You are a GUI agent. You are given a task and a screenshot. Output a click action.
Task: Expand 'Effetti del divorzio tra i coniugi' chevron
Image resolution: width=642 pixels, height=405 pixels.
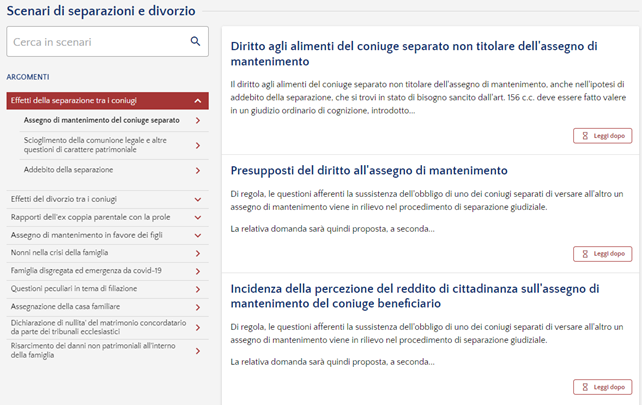(198, 199)
